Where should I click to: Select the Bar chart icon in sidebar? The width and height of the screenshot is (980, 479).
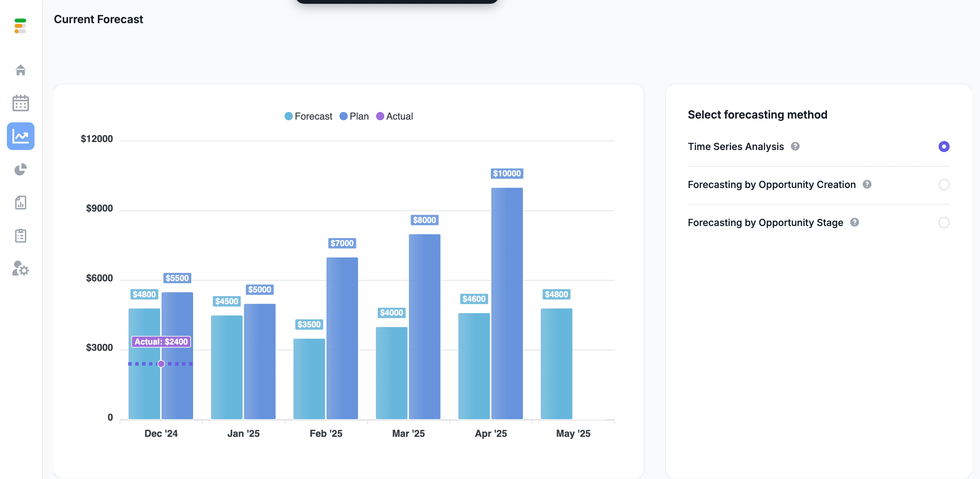click(20, 203)
